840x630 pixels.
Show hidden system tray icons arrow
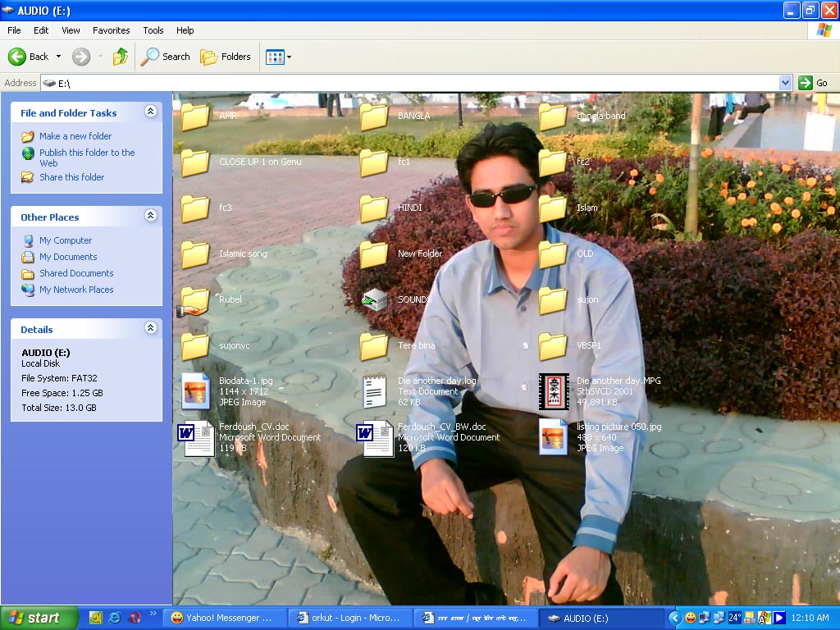click(675, 619)
